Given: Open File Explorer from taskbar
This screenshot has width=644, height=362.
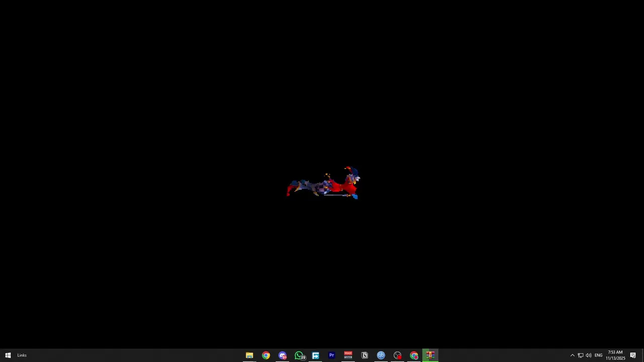Looking at the screenshot, I should (250, 355).
